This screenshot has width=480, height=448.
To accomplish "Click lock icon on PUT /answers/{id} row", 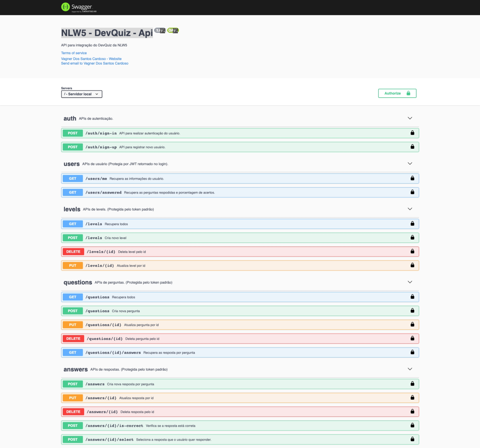I will pyautogui.click(x=412, y=398).
